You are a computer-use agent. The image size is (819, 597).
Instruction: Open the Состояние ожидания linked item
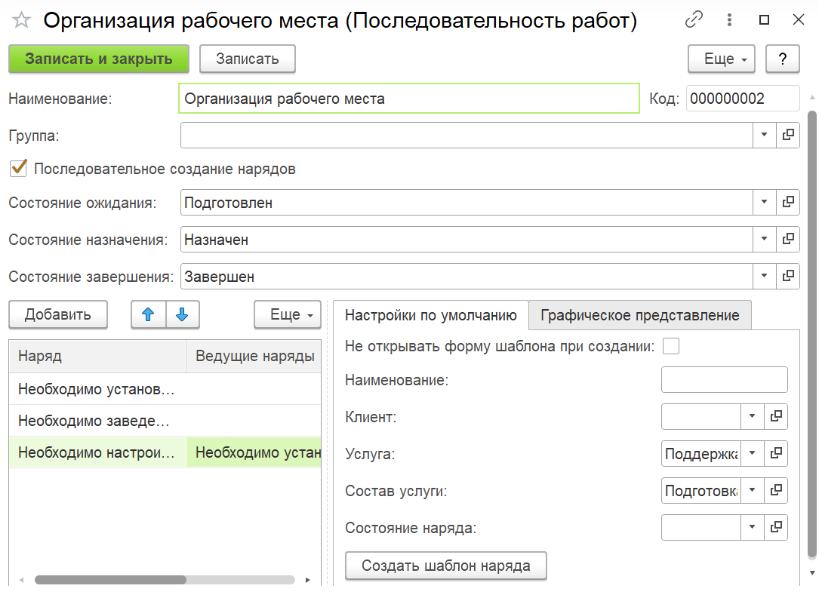click(788, 203)
